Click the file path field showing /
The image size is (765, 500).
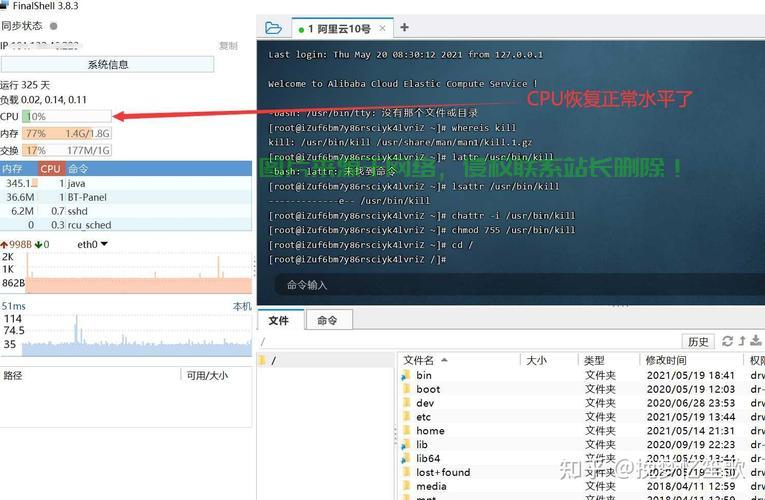tap(468, 341)
